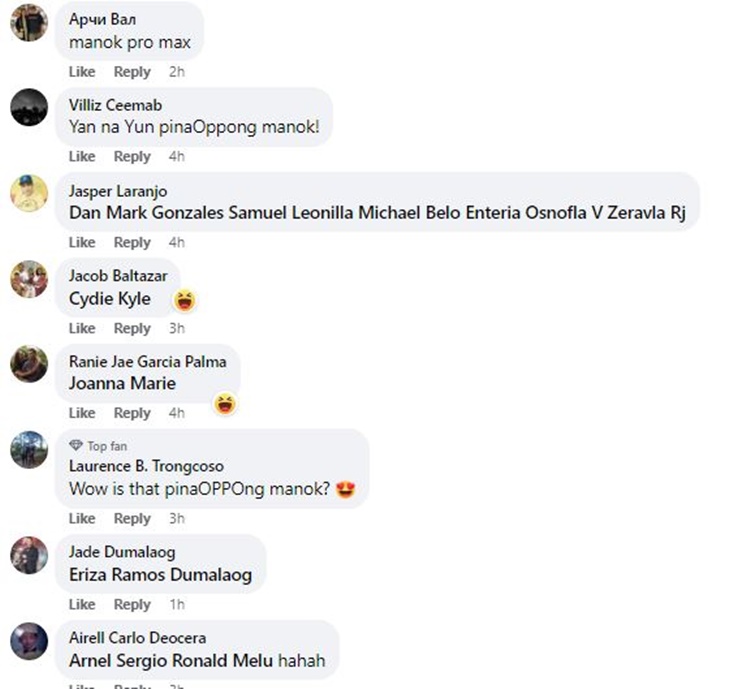Open Jacob Baltazar's name link
The height and width of the screenshot is (689, 750).
point(118,276)
